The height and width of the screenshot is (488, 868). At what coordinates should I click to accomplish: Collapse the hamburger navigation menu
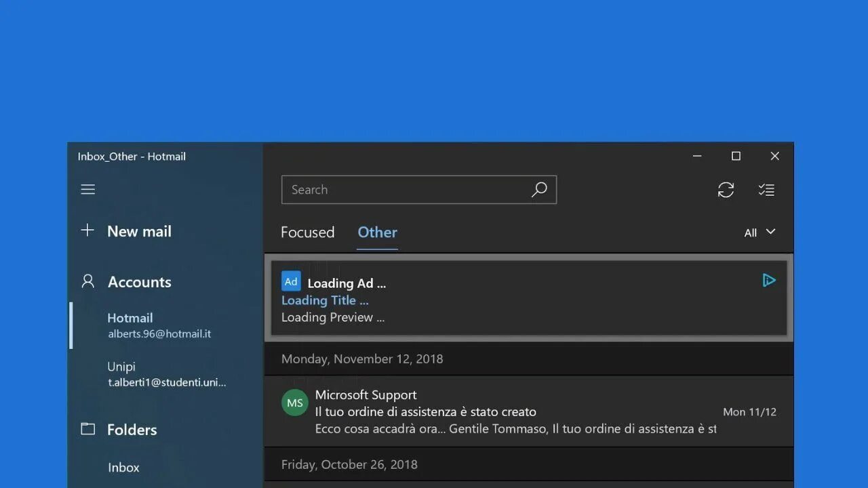click(88, 190)
